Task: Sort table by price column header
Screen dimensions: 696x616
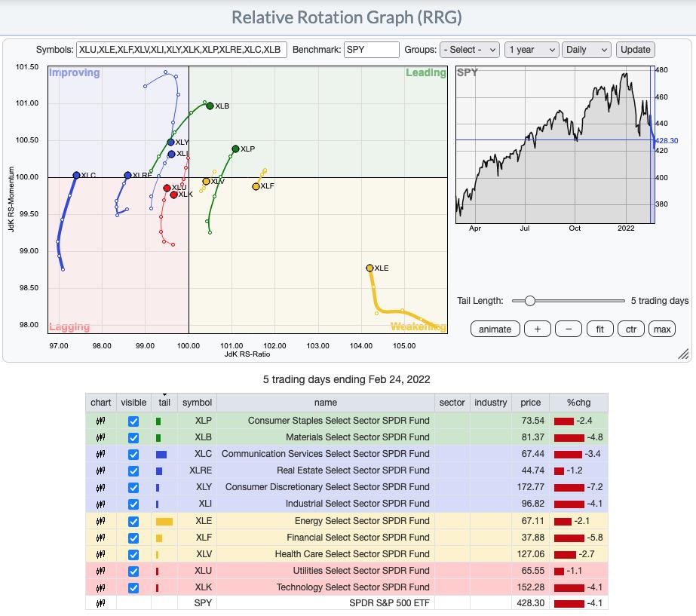Action: pyautogui.click(x=530, y=403)
